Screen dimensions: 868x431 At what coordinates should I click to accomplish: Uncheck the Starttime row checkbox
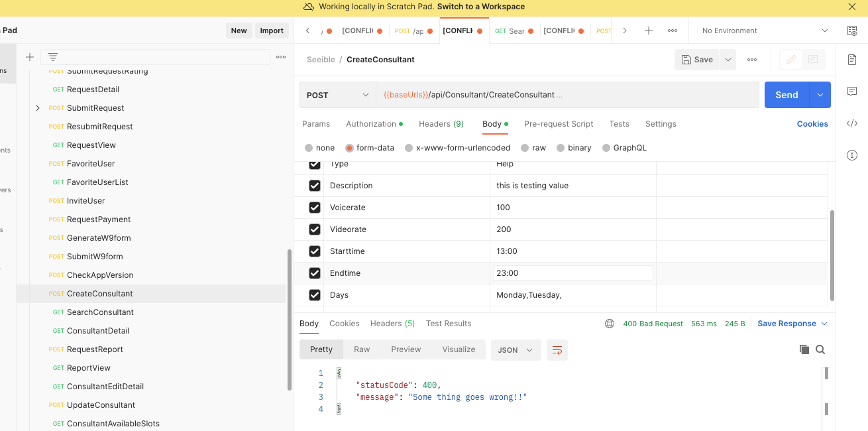[x=315, y=251]
